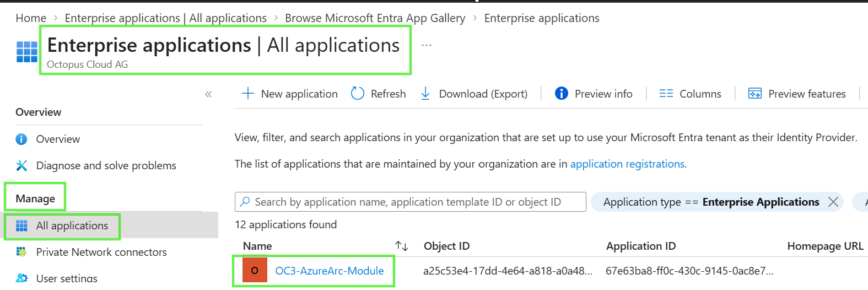Open Private Network connectors

(101, 252)
